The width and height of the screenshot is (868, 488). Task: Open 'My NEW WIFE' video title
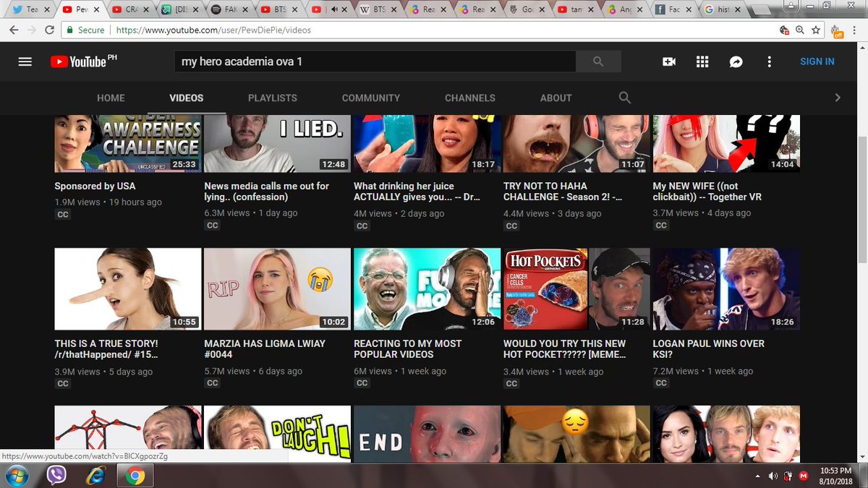707,191
